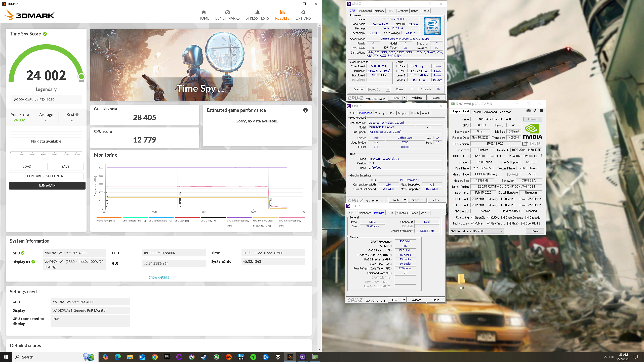Open Epic Games Launcher from taskbar
Screen dimensions: 644x362
[167, 357]
